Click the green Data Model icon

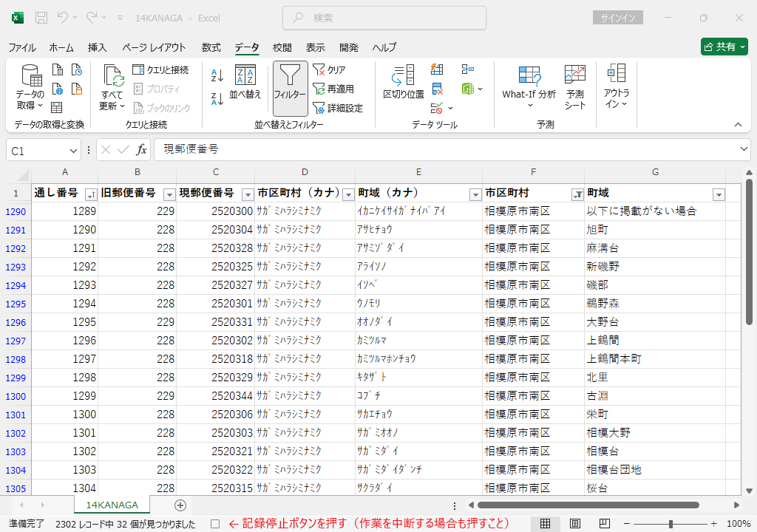(x=467, y=89)
